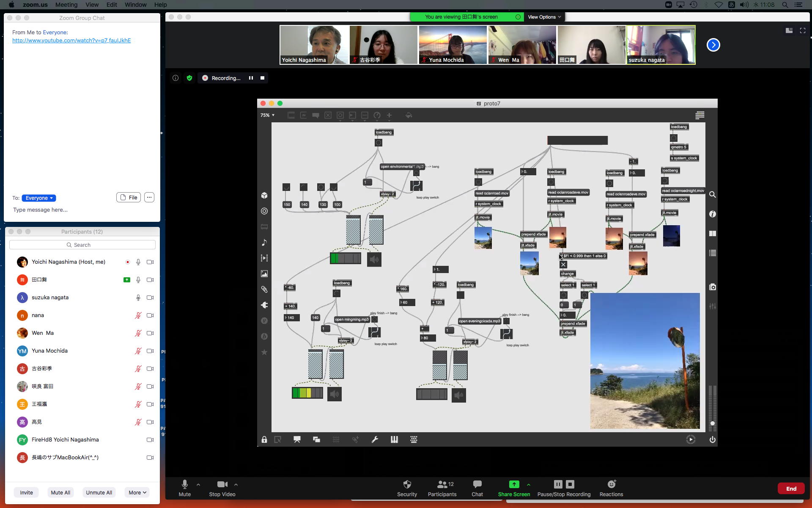Open the Everyone recipient dropdown
This screenshot has height=508, width=812.
click(39, 198)
